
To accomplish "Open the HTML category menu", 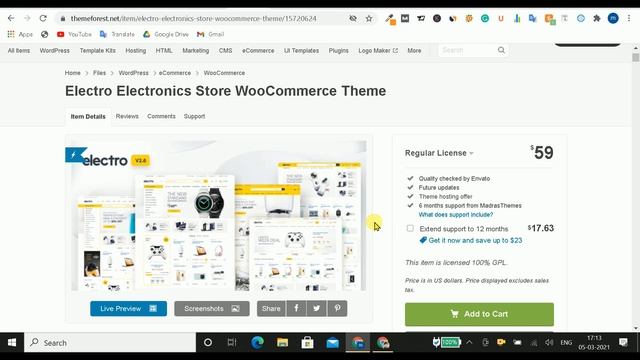I will coord(164,51).
